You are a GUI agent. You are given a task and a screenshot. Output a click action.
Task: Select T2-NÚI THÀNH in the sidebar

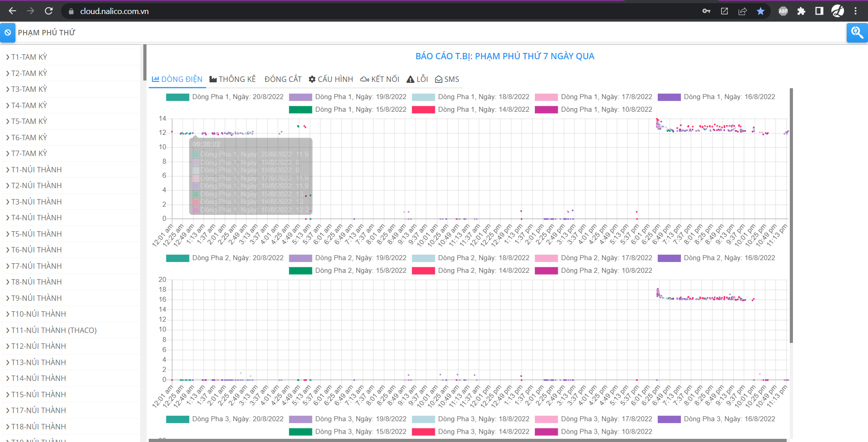37,185
